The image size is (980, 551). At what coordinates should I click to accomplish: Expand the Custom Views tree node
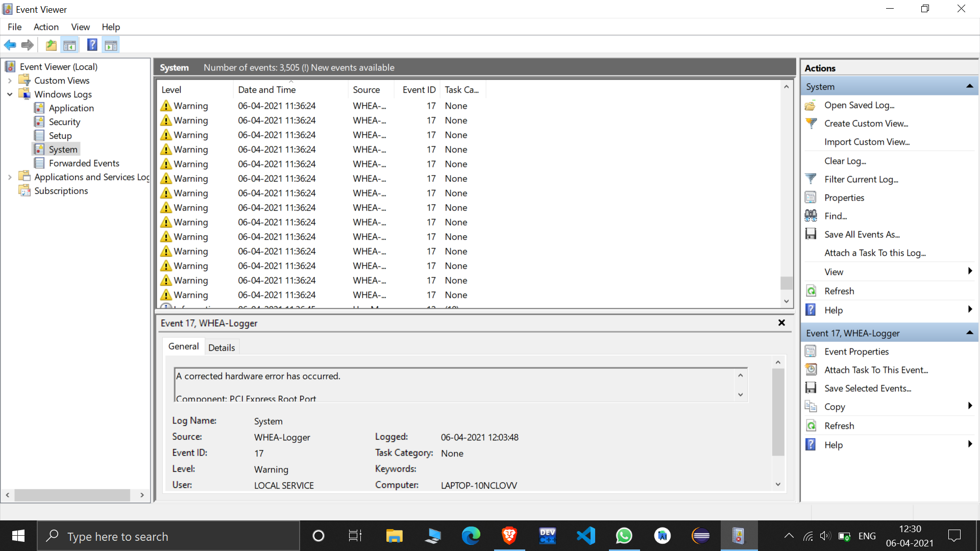(10, 81)
